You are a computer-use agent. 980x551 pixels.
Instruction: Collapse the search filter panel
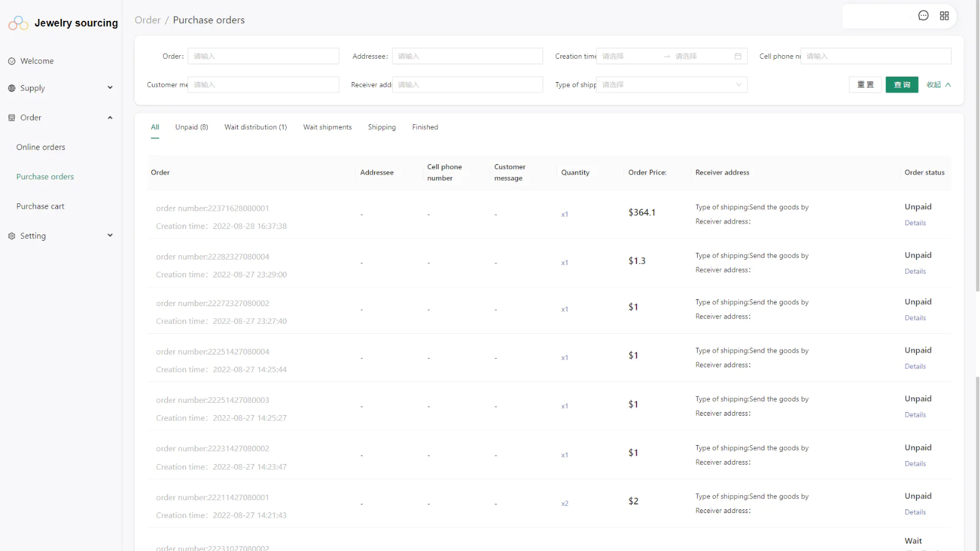pos(938,84)
